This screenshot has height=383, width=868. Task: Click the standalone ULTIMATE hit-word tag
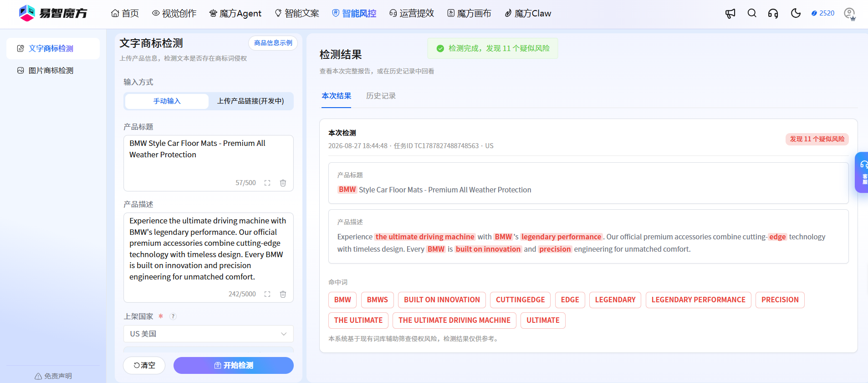543,321
